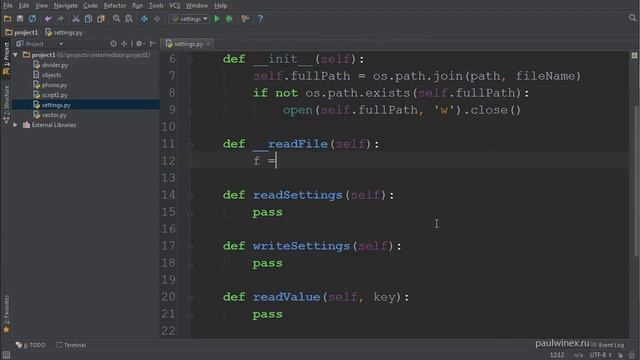Click the Search Everywhere magnifier icon
The height and width of the screenshot is (360, 640).
click(x=633, y=18)
